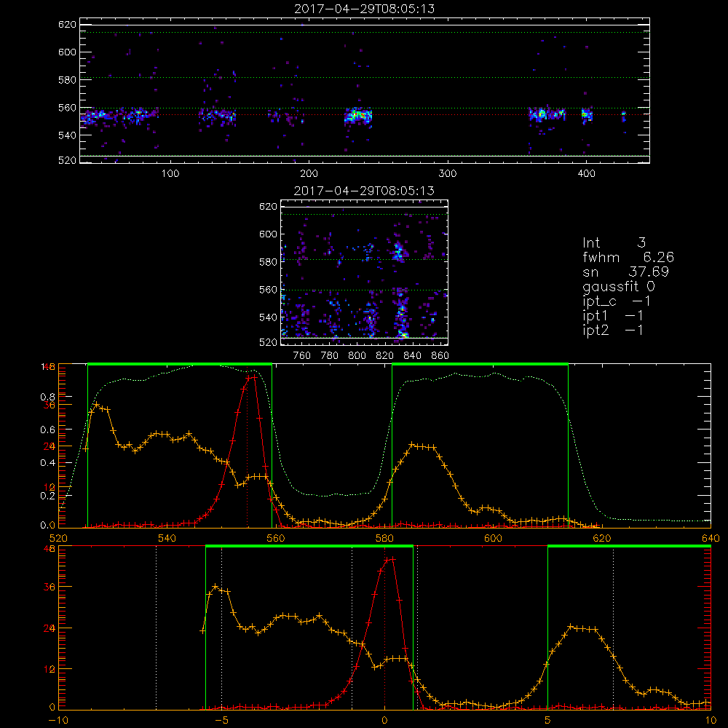This screenshot has width=728, height=728.
Task: Click the timestamp title above the wide spectrogram
Action: [x=365, y=9]
